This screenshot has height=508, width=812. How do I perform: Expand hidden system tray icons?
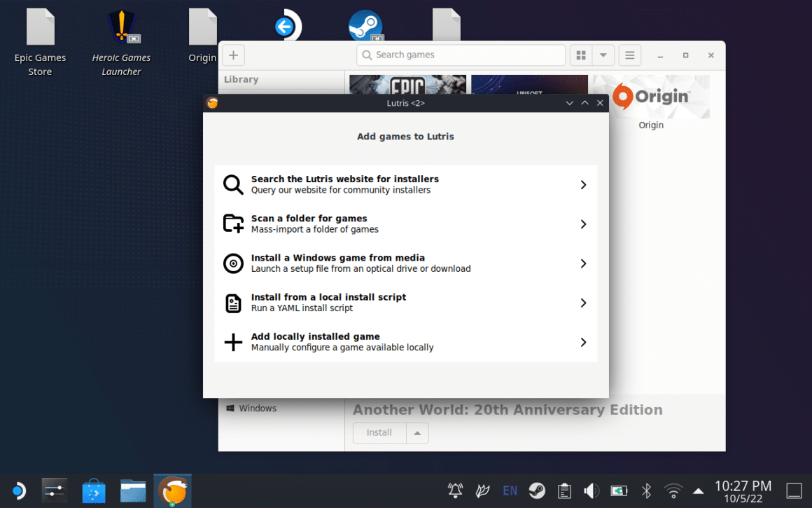[698, 490]
